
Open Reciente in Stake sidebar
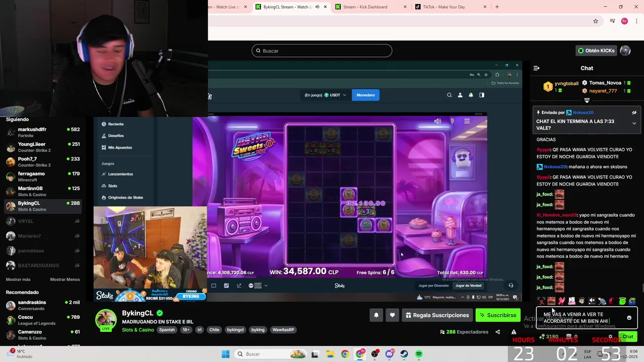pos(115,124)
